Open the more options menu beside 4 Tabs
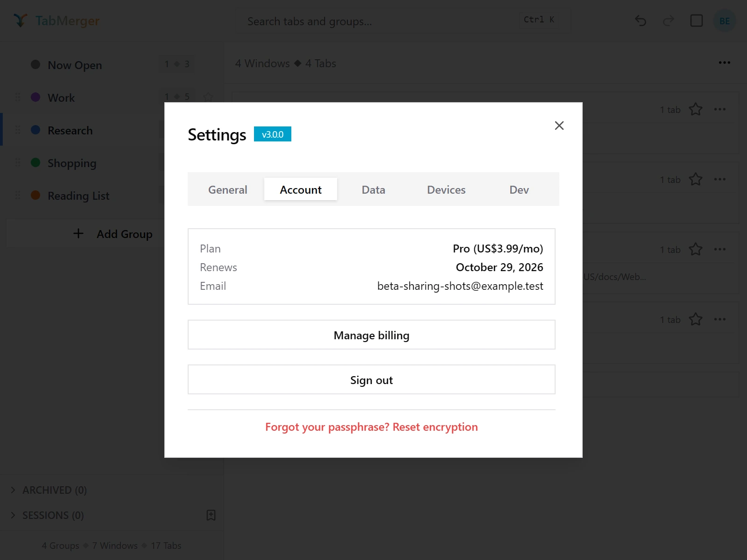747x560 pixels. (x=725, y=63)
